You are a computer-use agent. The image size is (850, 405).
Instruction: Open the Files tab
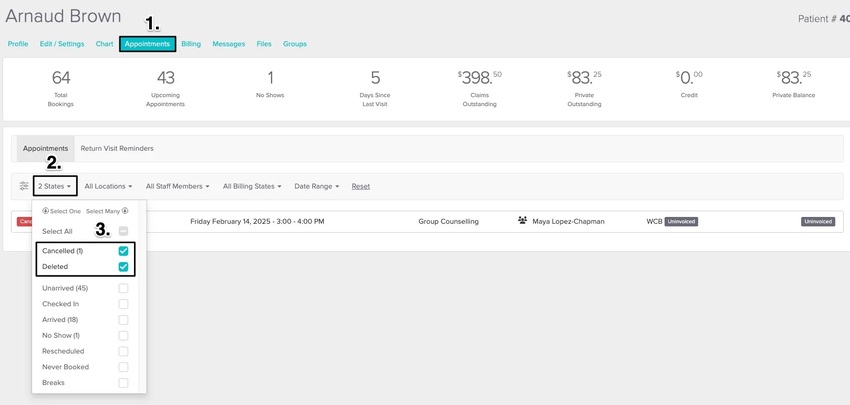264,44
